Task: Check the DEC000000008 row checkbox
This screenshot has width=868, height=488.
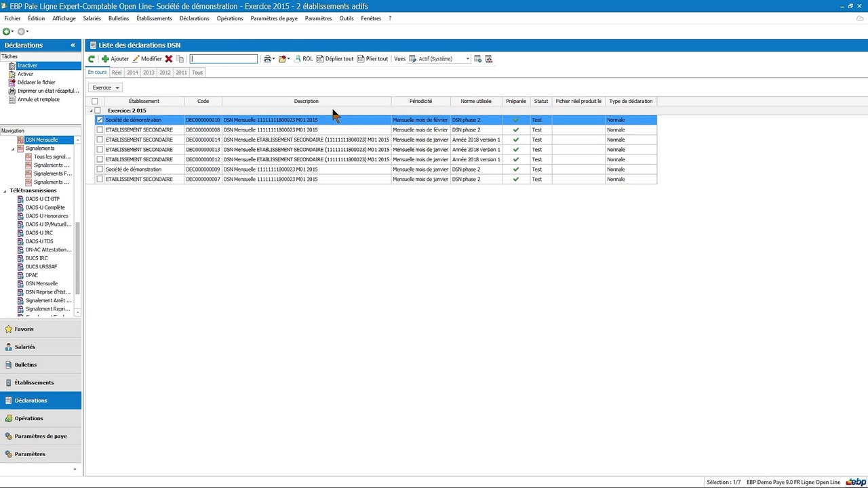Action: click(x=100, y=129)
